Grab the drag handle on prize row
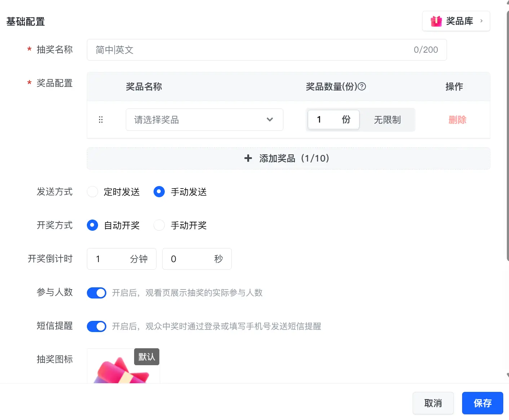This screenshot has width=509, height=420. pos(101,120)
